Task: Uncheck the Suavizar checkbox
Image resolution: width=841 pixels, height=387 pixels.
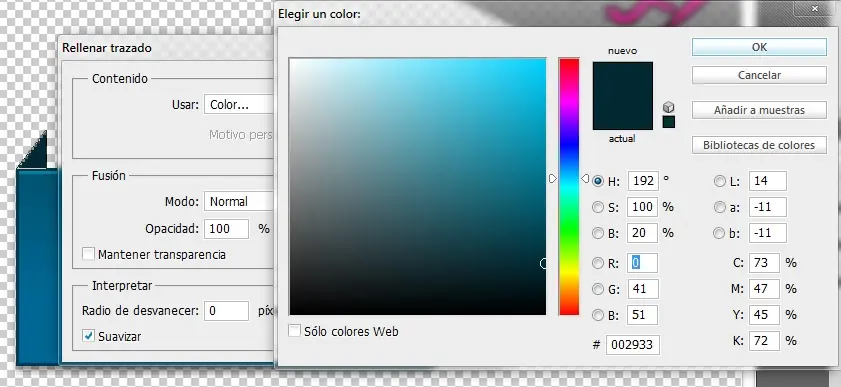Action: pos(88,336)
